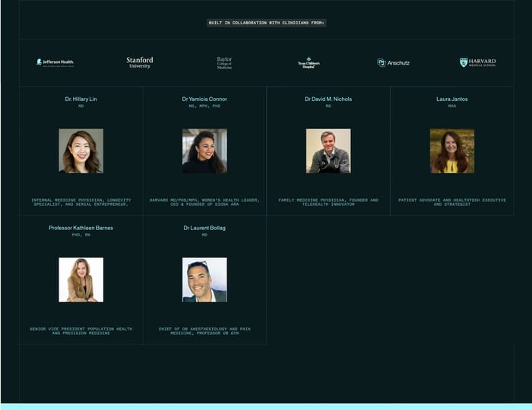Select the Dr Yamicia Connor name heading
This screenshot has width=532, height=410.
tap(204, 99)
